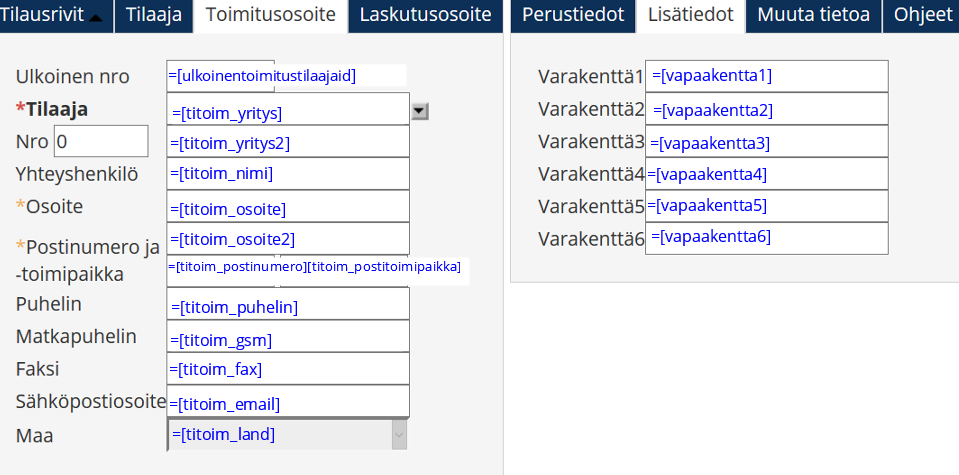Image resolution: width=959 pixels, height=475 pixels.
Task: Click the sort arrow on Tilausrivit
Action: (96, 17)
